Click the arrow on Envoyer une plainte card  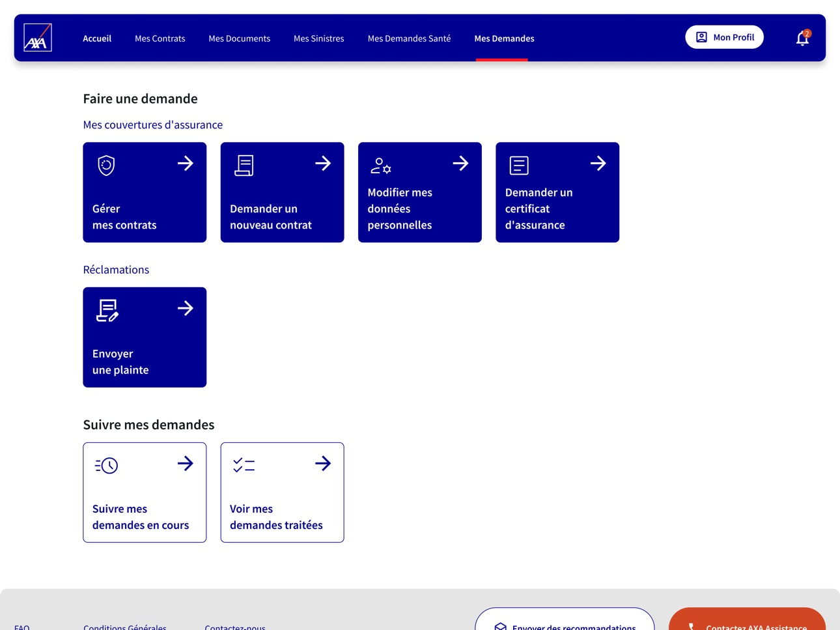[x=186, y=308]
